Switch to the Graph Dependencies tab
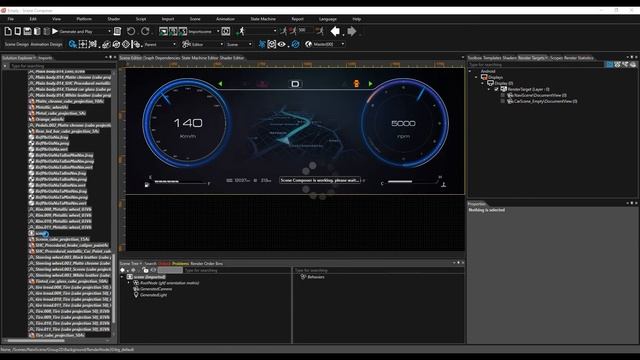640x360 pixels. 162,58
